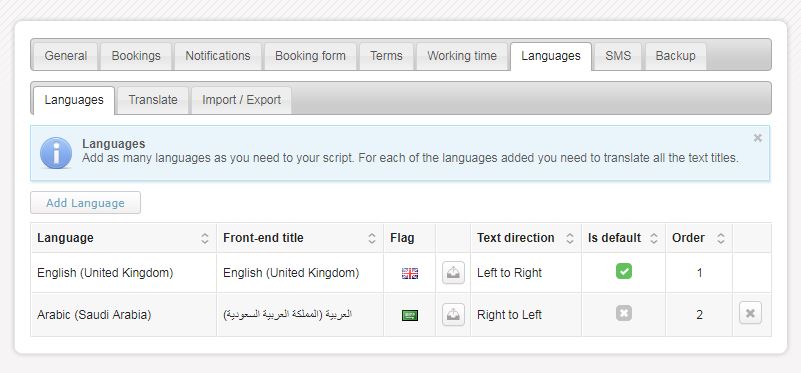The height and width of the screenshot is (373, 801).
Task: Click the United Kingdom flag image
Action: click(410, 273)
